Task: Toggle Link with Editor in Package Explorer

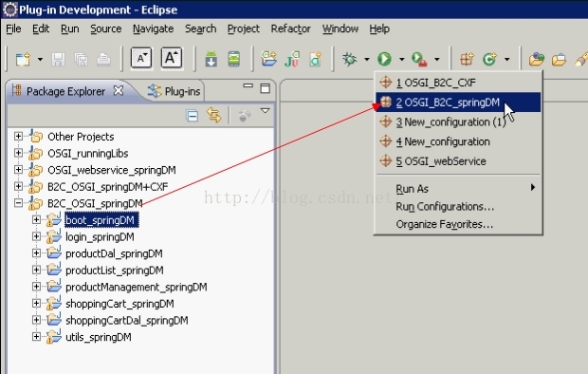Action: (214, 115)
